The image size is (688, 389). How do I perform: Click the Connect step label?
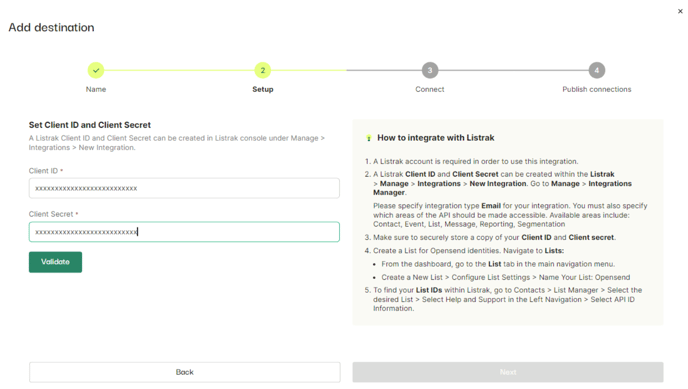point(430,89)
